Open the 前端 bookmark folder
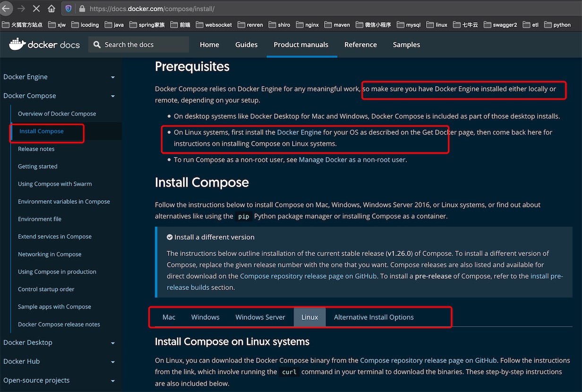 tap(180, 25)
